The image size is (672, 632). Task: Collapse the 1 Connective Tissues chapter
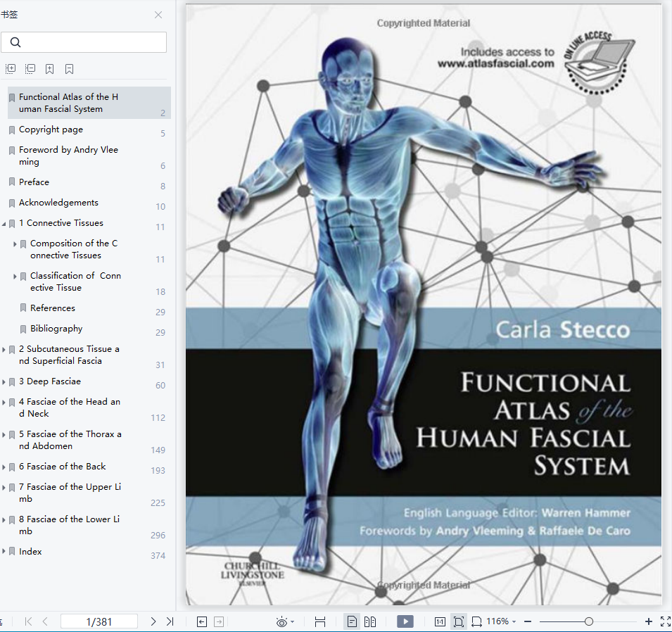click(4, 223)
